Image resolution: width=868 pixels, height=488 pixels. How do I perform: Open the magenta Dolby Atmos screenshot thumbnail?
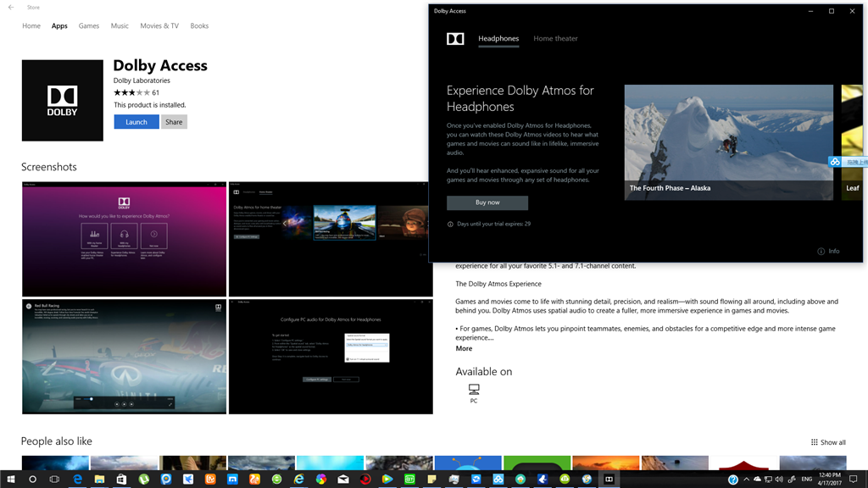[124, 239]
